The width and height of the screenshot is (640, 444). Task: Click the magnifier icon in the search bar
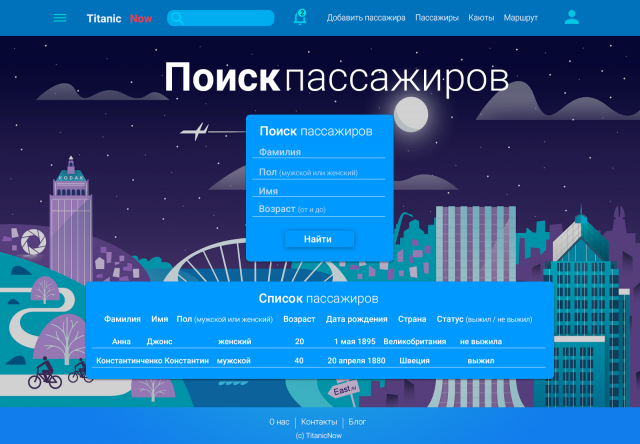[177, 18]
